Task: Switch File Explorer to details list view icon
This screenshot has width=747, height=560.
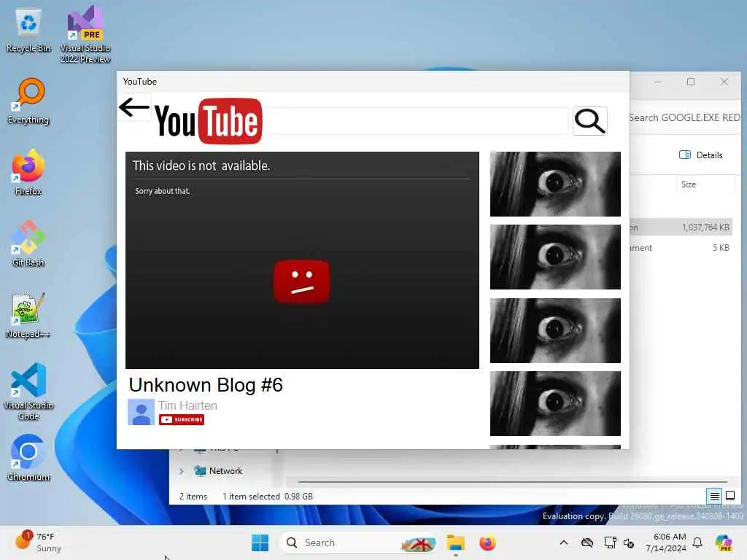Action: 715,496
